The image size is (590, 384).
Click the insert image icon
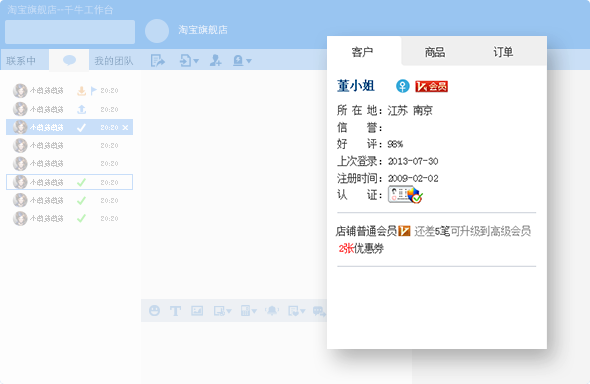[197, 311]
